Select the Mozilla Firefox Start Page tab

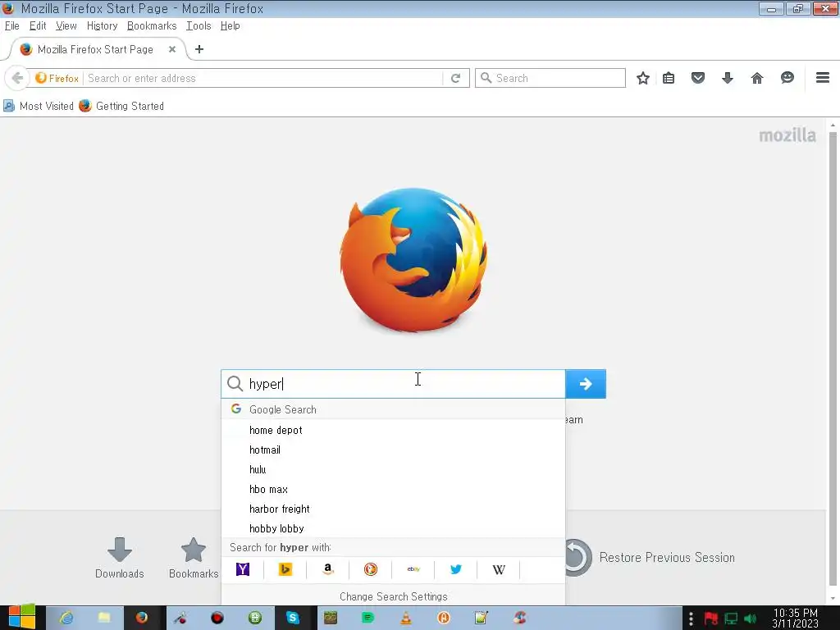(x=95, y=49)
